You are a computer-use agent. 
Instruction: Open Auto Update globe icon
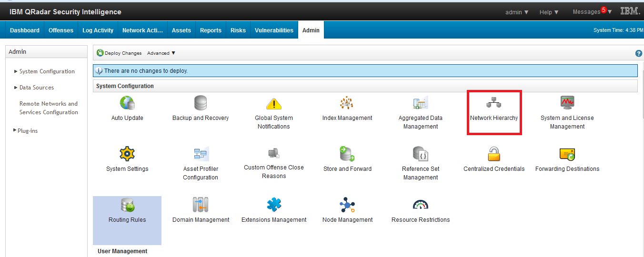point(127,103)
